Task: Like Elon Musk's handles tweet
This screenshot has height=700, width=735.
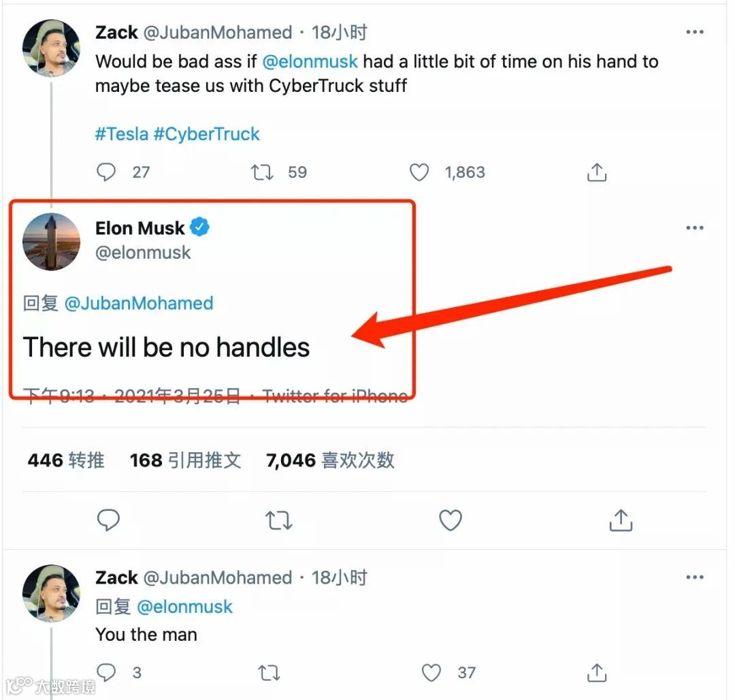Action: pyautogui.click(x=450, y=521)
